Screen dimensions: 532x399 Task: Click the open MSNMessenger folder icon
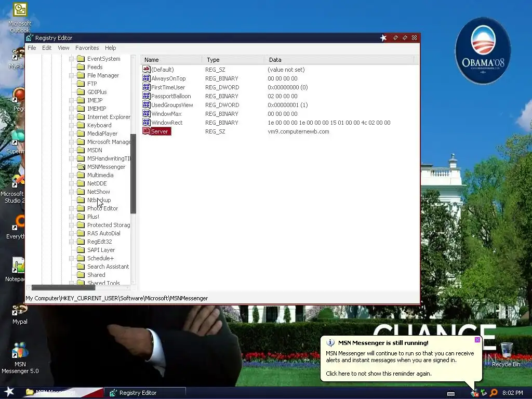click(x=81, y=167)
